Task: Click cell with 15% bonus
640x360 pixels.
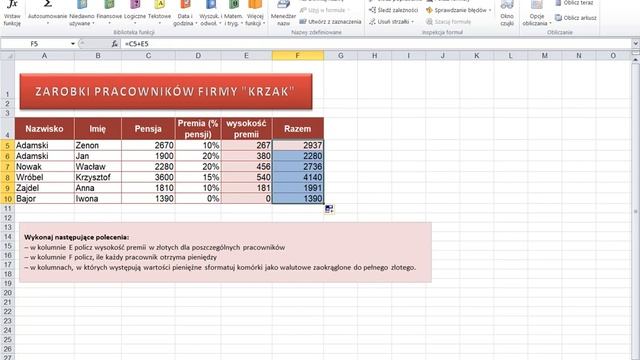Action: (x=198, y=177)
